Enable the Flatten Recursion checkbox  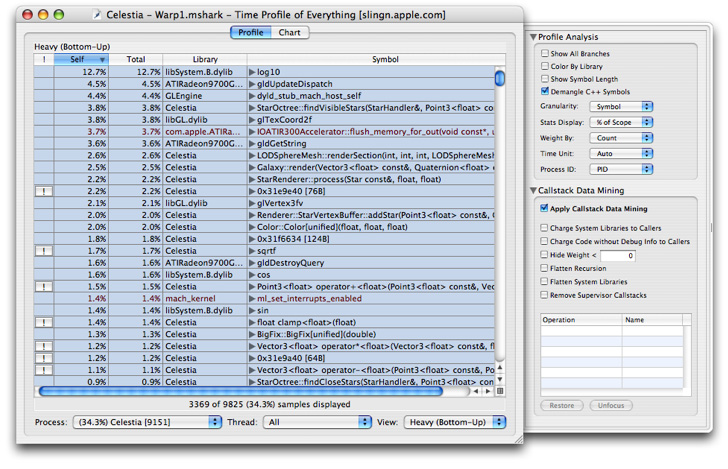point(545,269)
